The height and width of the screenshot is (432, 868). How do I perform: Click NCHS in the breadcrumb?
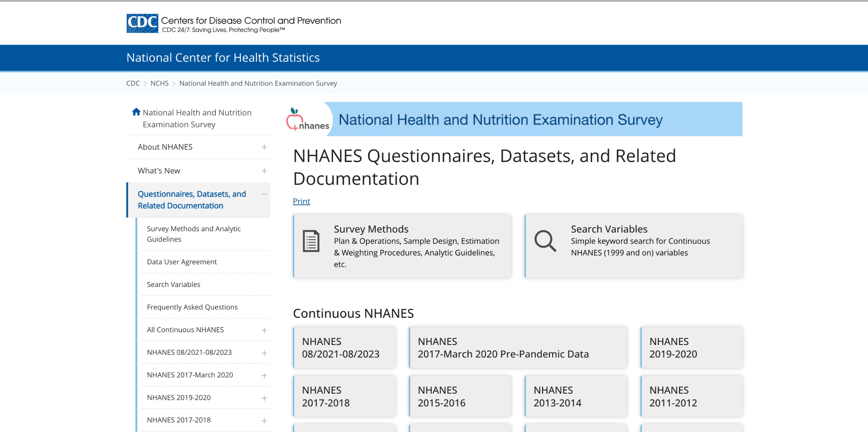tap(159, 83)
